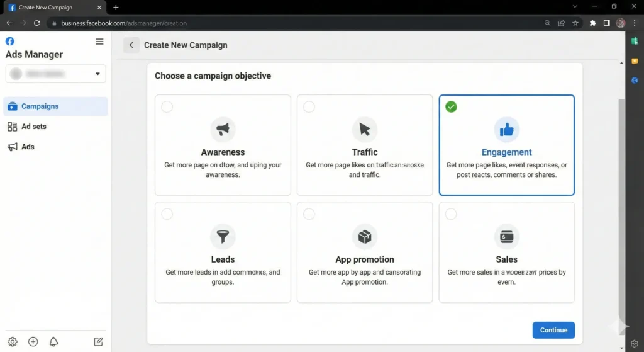Click the App promotion box icon

(x=365, y=237)
